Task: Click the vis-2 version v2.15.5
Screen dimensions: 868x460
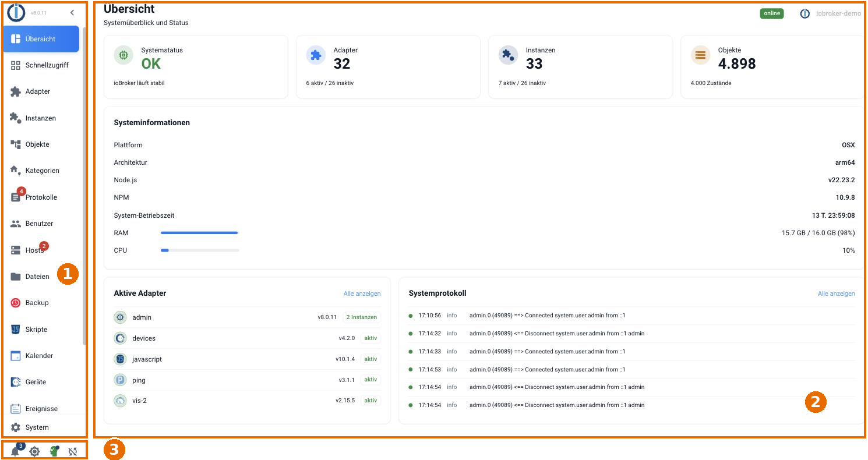Action: pos(345,401)
